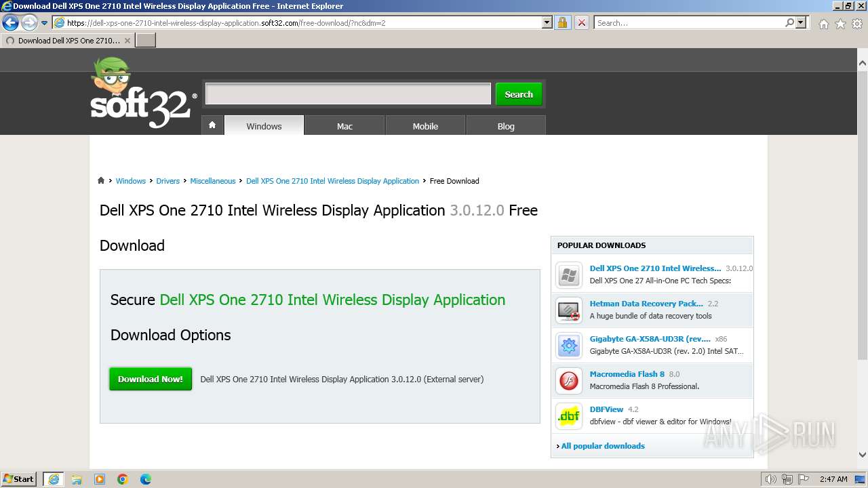Screen dimensions: 868x488
Task: Open All popular downloads link
Action: 603,446
